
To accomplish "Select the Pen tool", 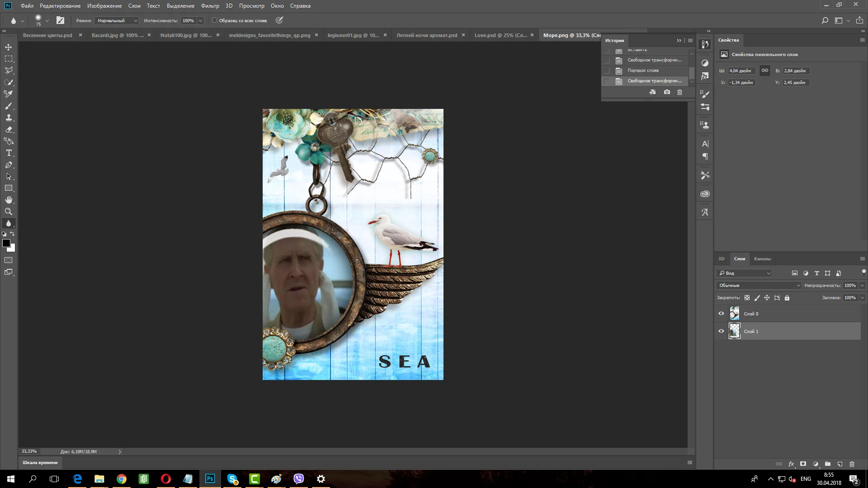I will click(x=9, y=165).
